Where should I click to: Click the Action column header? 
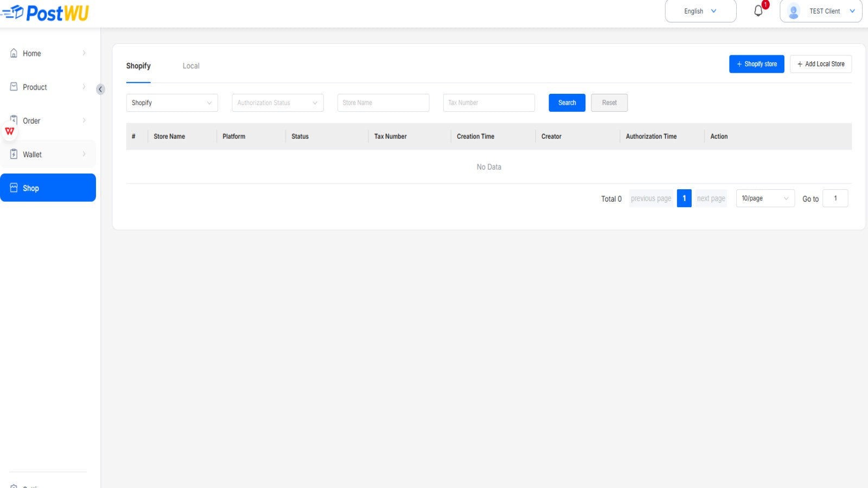click(719, 137)
